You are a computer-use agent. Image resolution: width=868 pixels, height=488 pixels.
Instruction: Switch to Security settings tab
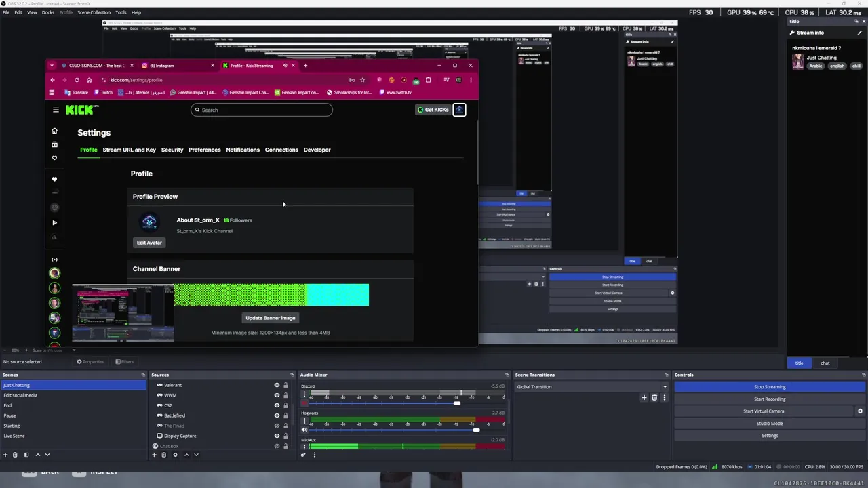click(x=172, y=150)
